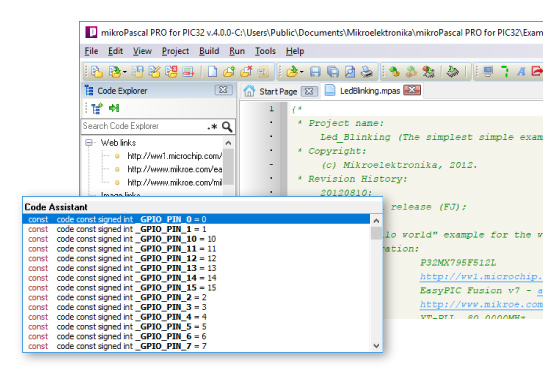Open the Edit menu
This screenshot has height=373, width=543.
[x=115, y=51]
